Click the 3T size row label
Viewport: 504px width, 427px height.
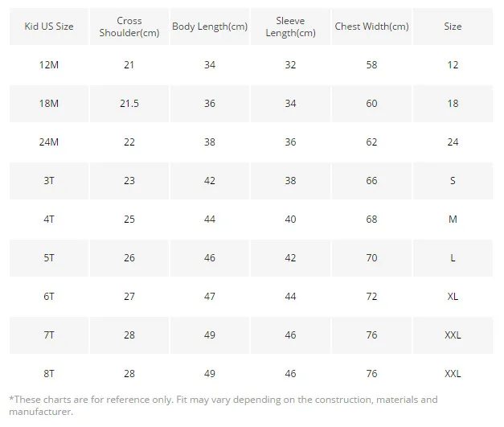click(x=49, y=181)
